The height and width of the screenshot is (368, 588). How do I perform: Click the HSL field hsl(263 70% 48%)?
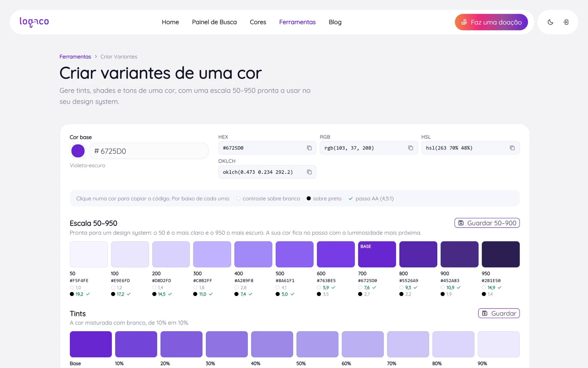coord(470,148)
